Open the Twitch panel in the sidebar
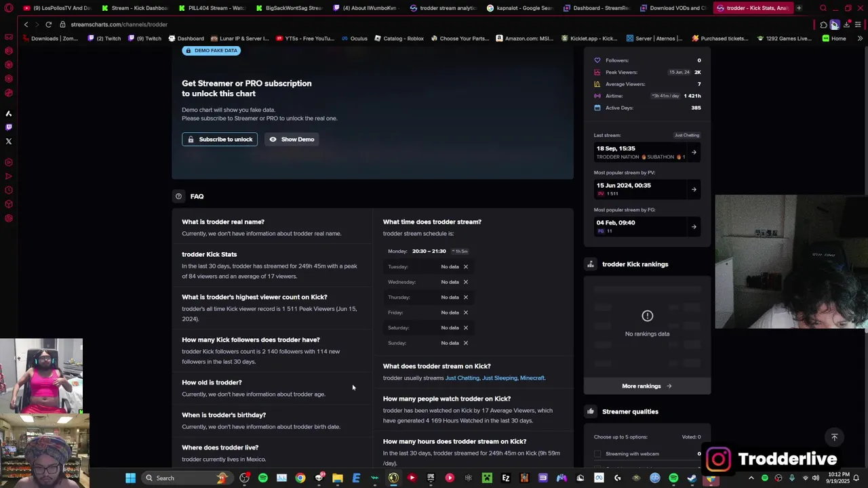The width and height of the screenshot is (868, 488). tap(9, 127)
